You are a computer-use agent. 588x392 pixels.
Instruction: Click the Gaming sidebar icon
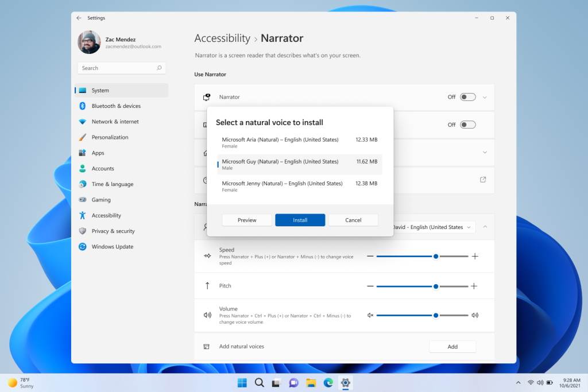point(83,200)
